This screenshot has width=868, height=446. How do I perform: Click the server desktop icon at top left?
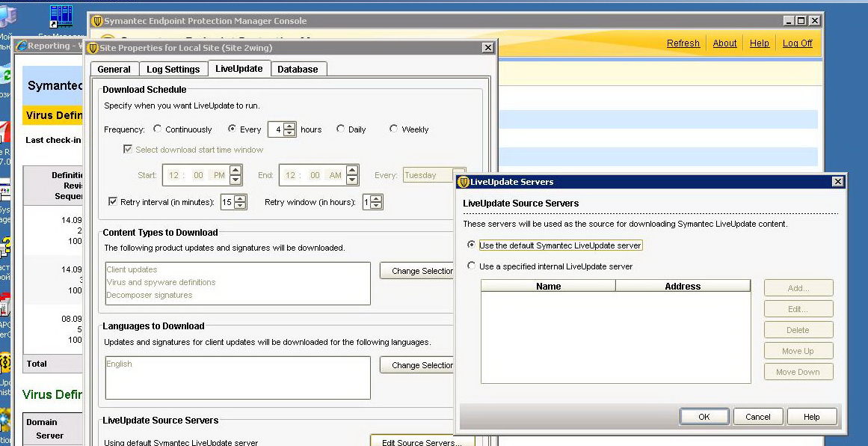pos(61,16)
